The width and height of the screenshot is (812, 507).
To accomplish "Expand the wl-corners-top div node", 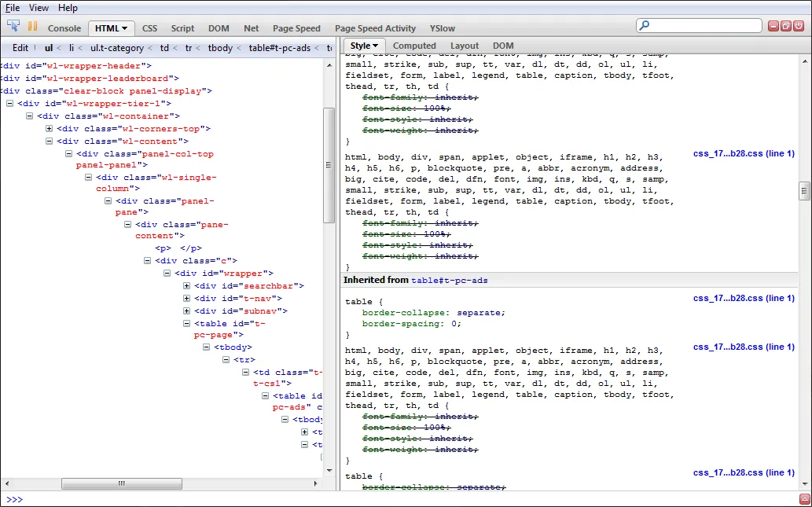I will click(x=50, y=128).
